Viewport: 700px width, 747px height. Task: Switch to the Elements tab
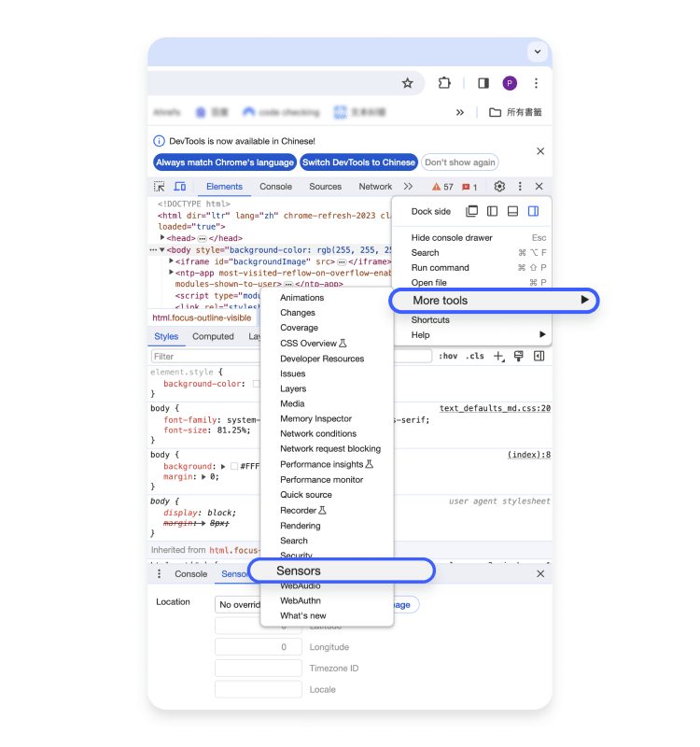pyautogui.click(x=224, y=187)
